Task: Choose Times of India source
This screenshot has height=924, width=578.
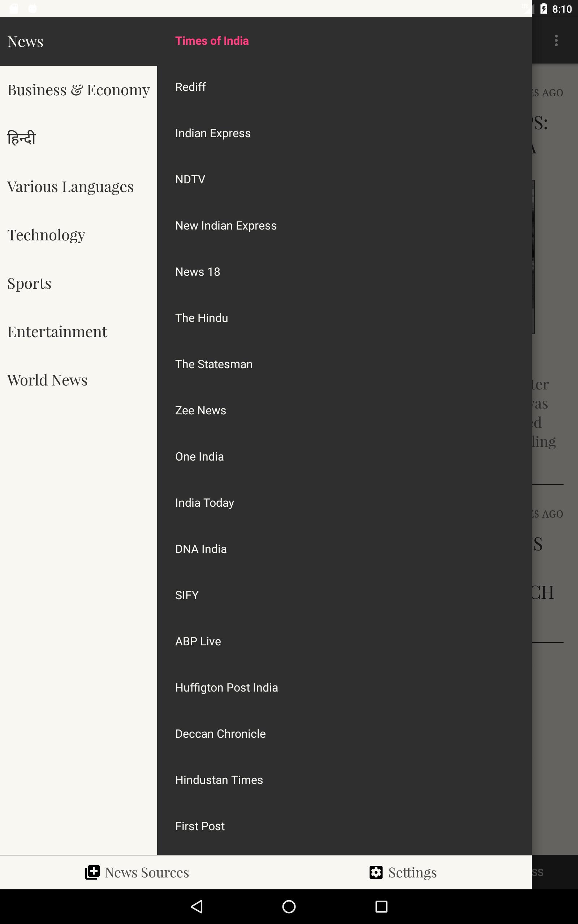Action: pos(344,41)
